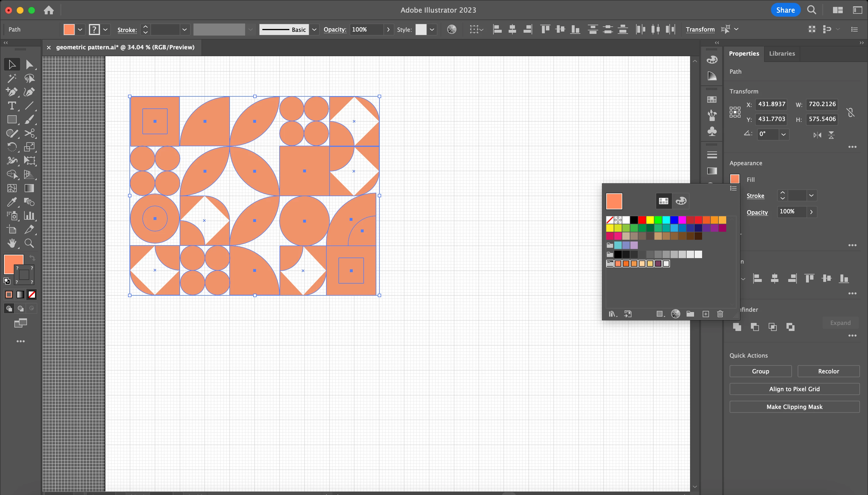This screenshot has height=495, width=868.
Task: Select the Hand tool
Action: (x=11, y=243)
